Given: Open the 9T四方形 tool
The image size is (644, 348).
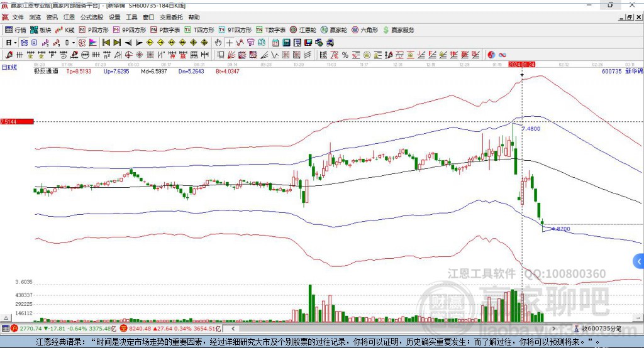Looking at the screenshot, I should (x=235, y=30).
